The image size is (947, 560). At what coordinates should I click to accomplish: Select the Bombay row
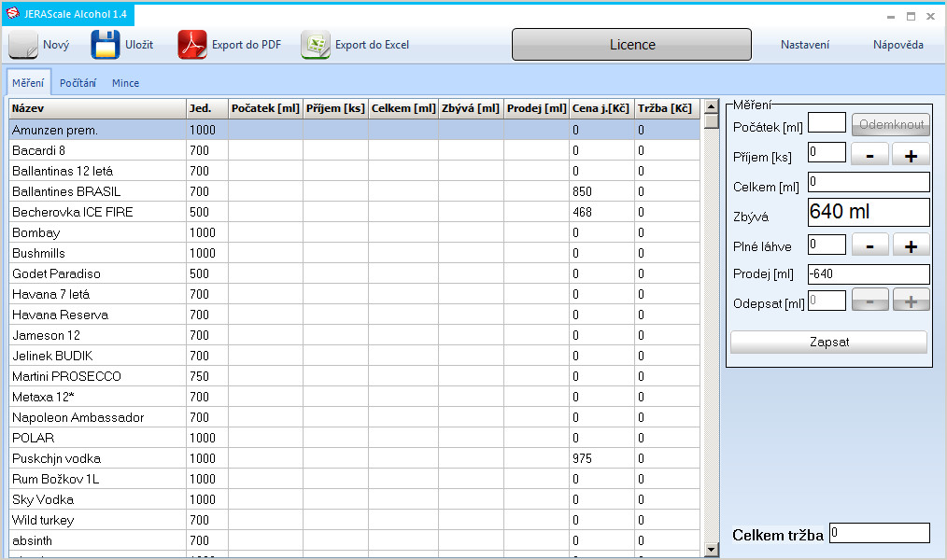355,232
